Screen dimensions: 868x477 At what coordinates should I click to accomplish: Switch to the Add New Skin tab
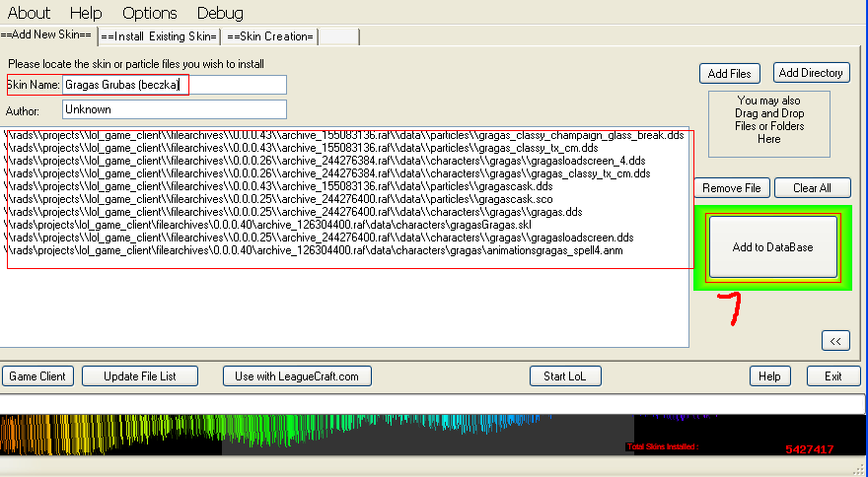[x=47, y=34]
